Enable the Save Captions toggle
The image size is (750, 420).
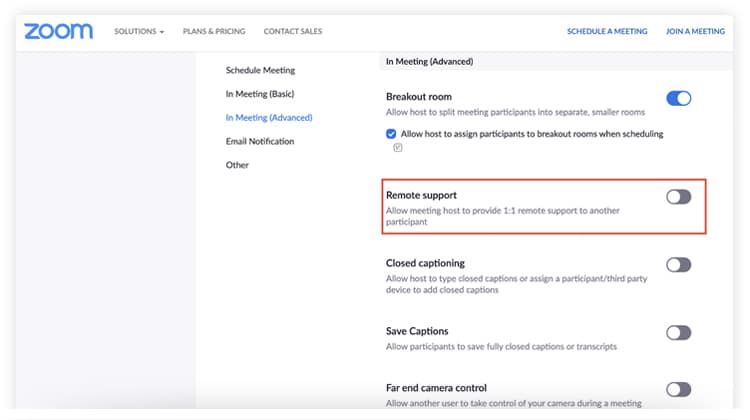(x=678, y=332)
